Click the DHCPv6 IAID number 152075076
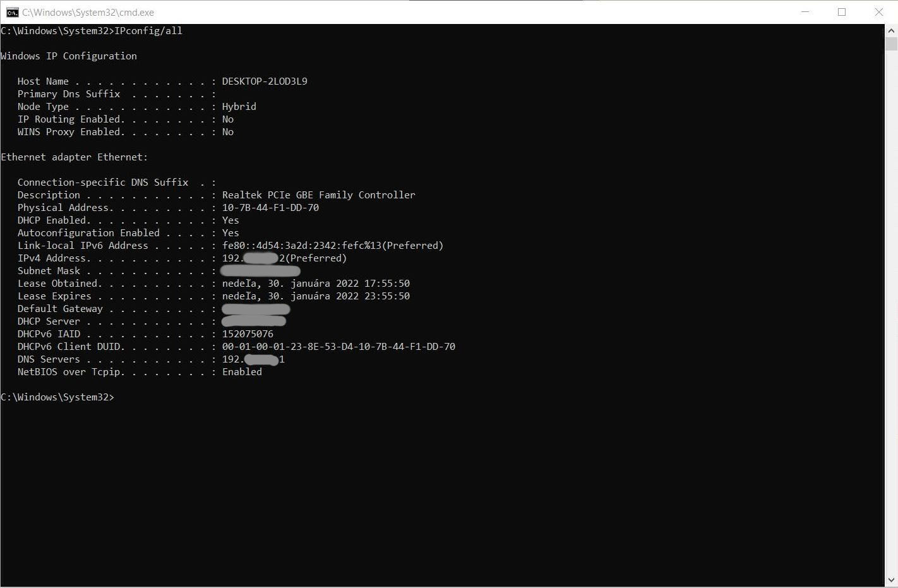The height and width of the screenshot is (588, 898). coord(248,333)
